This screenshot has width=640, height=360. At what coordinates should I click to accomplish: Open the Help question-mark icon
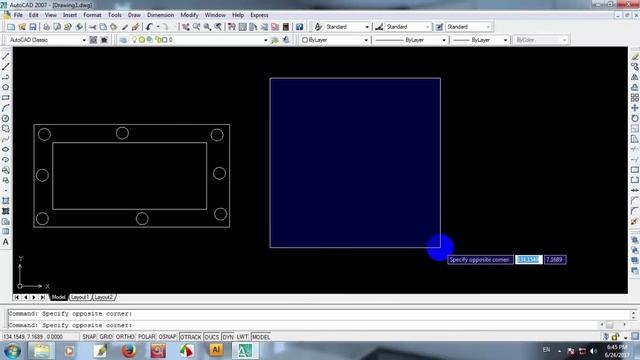pos(300,27)
